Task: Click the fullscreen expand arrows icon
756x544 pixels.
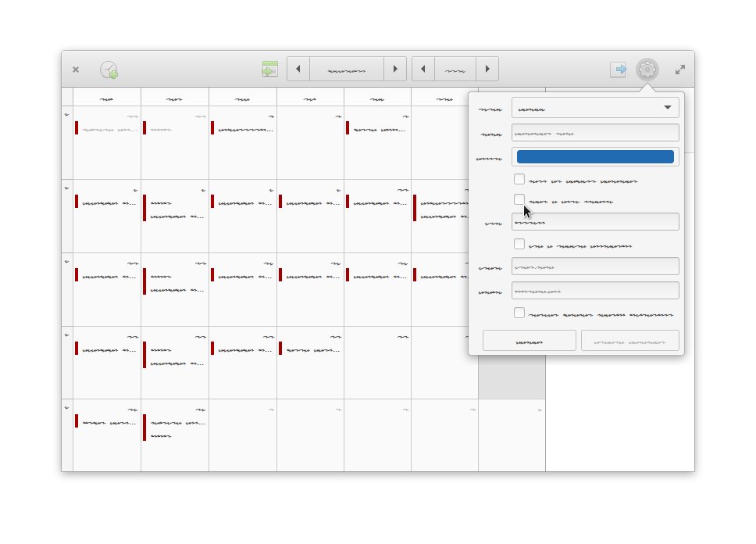Action: click(680, 70)
